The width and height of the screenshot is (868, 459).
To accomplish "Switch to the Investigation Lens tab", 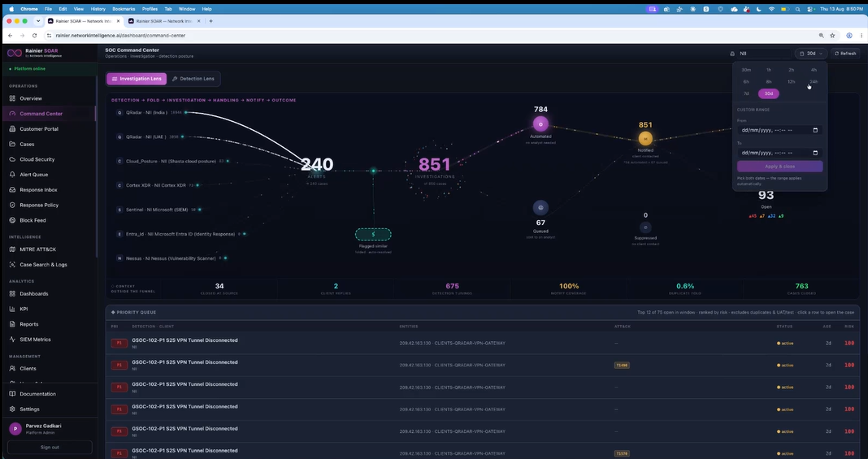I will tap(137, 79).
